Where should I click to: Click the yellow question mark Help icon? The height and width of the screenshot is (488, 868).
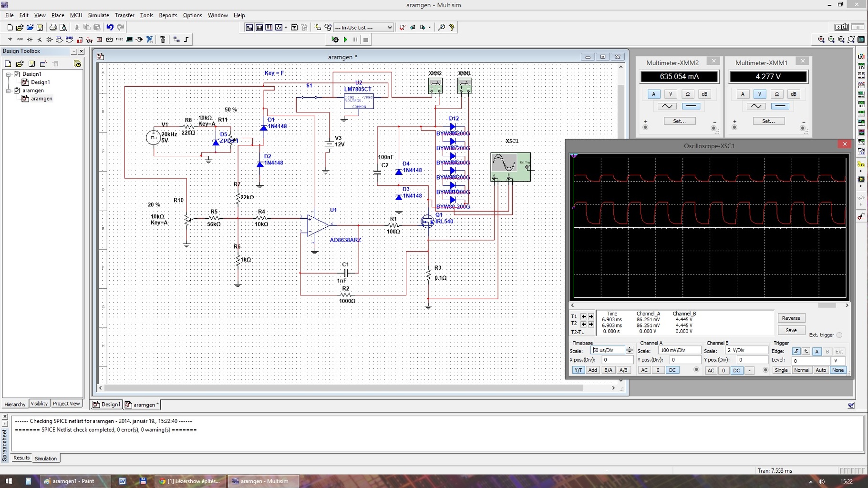click(x=452, y=27)
